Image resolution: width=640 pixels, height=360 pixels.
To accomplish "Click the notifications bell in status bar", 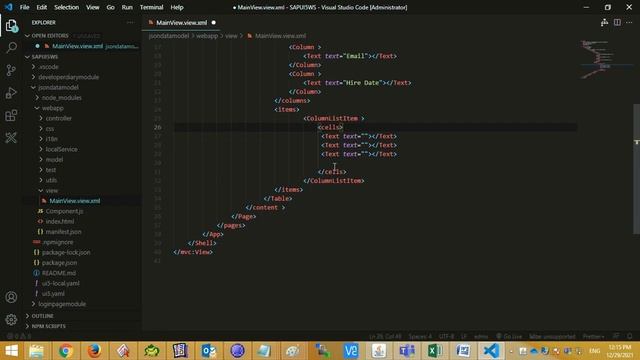I will (x=630, y=336).
